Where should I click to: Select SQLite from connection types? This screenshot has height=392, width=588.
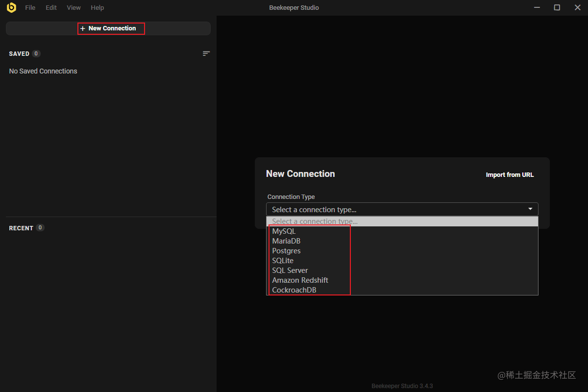point(402,261)
